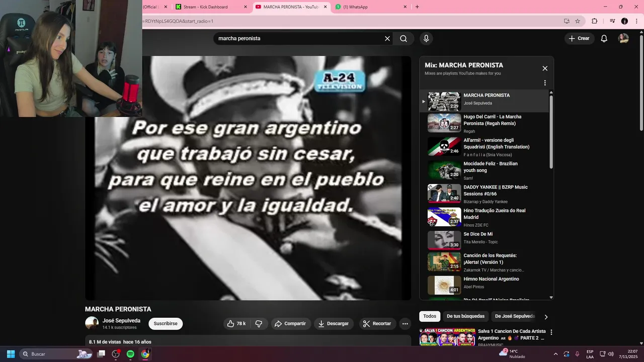Click the magnifier search button
The image size is (644, 362).
404,38
